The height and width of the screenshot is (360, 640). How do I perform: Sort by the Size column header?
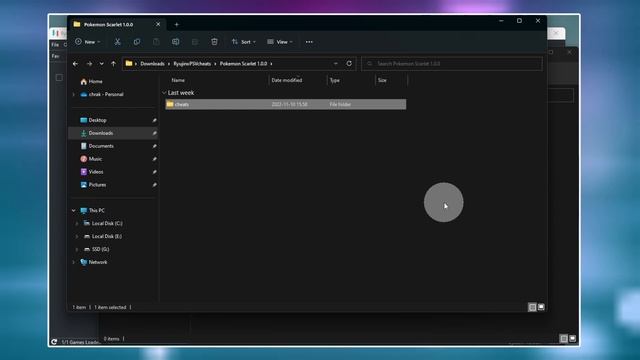(x=382, y=80)
